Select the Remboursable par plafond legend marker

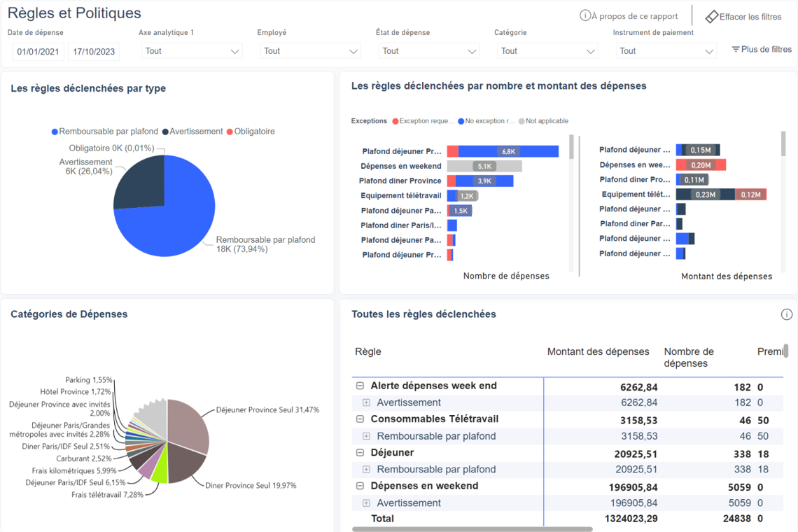[x=55, y=132]
